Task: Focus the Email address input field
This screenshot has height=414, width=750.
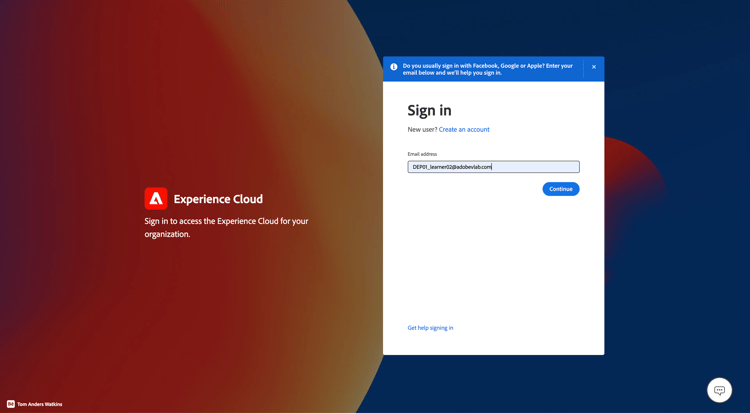Action: tap(493, 167)
